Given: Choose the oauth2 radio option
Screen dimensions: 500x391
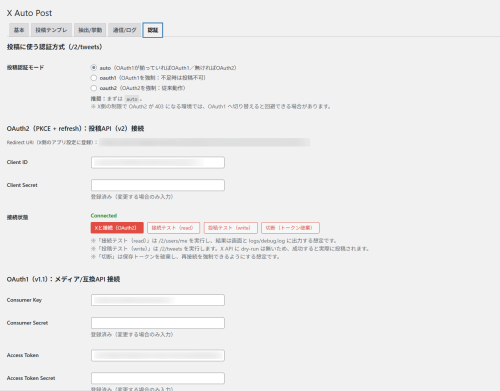Looking at the screenshot, I should coord(94,88).
